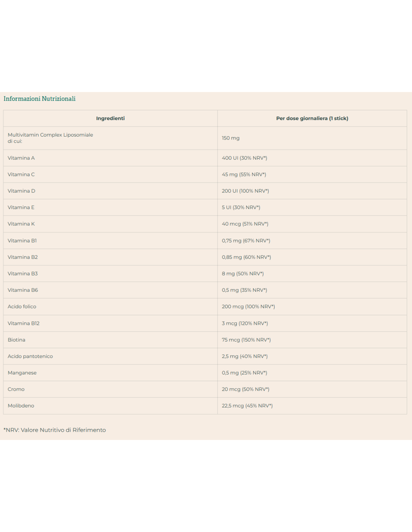Select the Ingredienti column header
412x532 pixels.
pyautogui.click(x=110, y=118)
